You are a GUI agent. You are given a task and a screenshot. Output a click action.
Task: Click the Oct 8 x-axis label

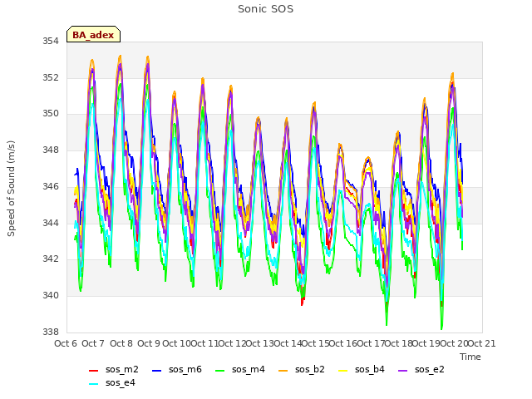tap(121, 343)
